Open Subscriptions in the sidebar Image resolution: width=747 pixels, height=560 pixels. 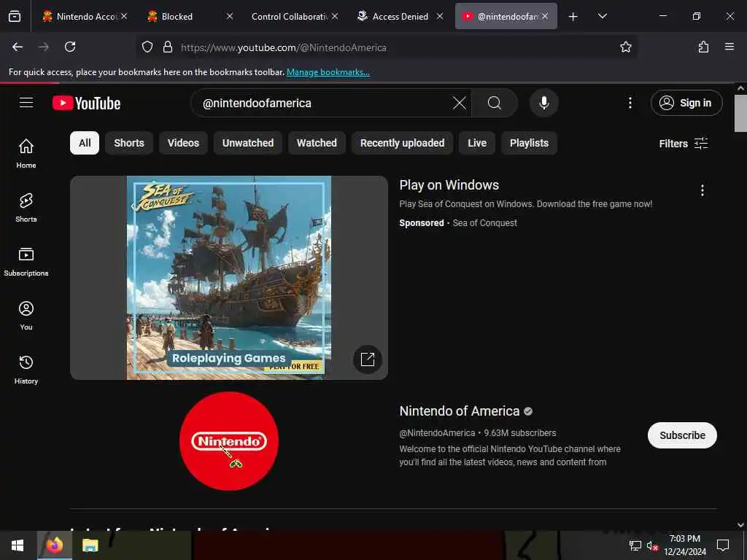[26, 261]
